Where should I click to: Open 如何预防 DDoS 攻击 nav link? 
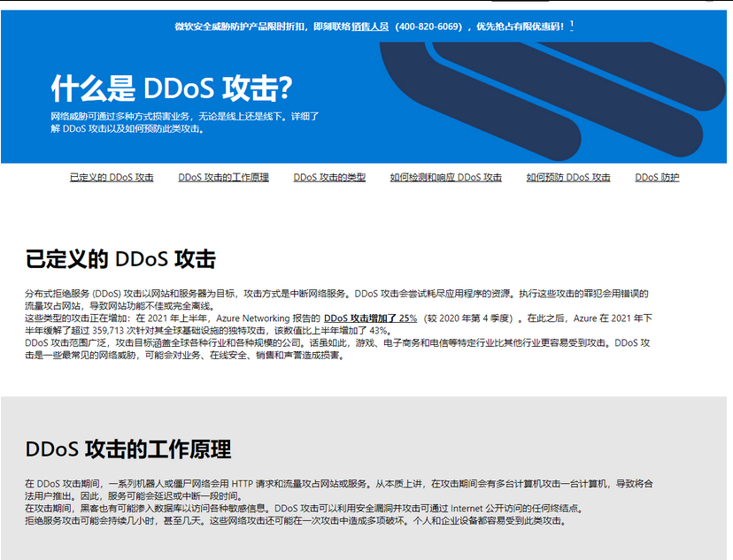pyautogui.click(x=568, y=178)
